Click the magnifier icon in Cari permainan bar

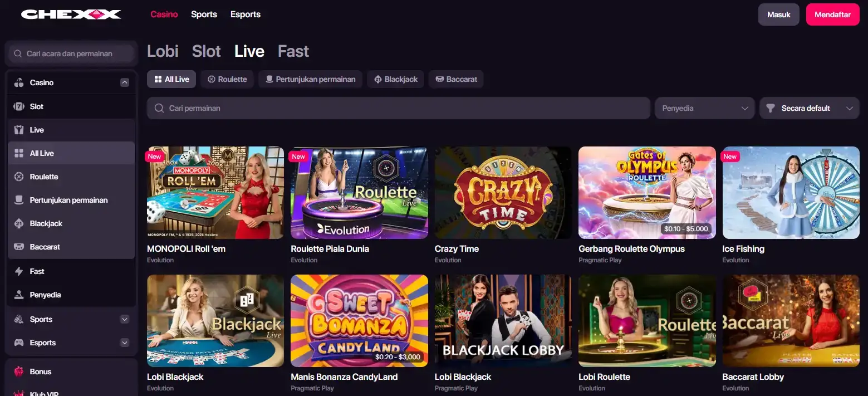[x=159, y=108]
